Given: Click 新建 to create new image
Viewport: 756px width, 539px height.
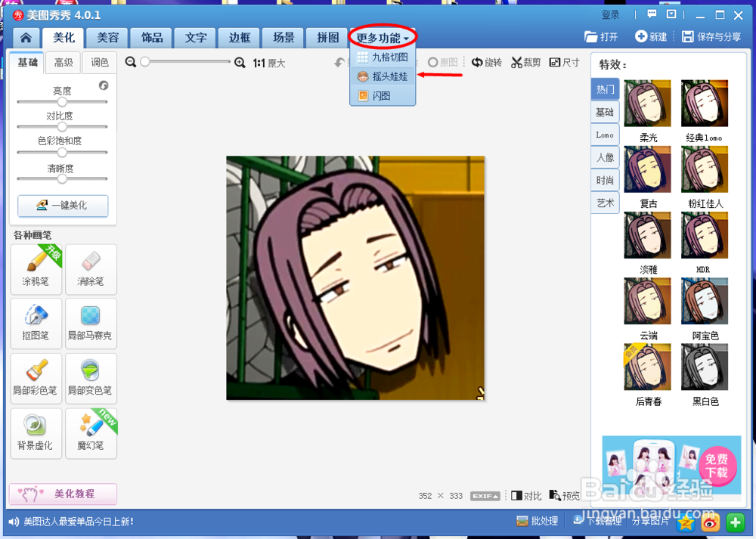Looking at the screenshot, I should [651, 36].
